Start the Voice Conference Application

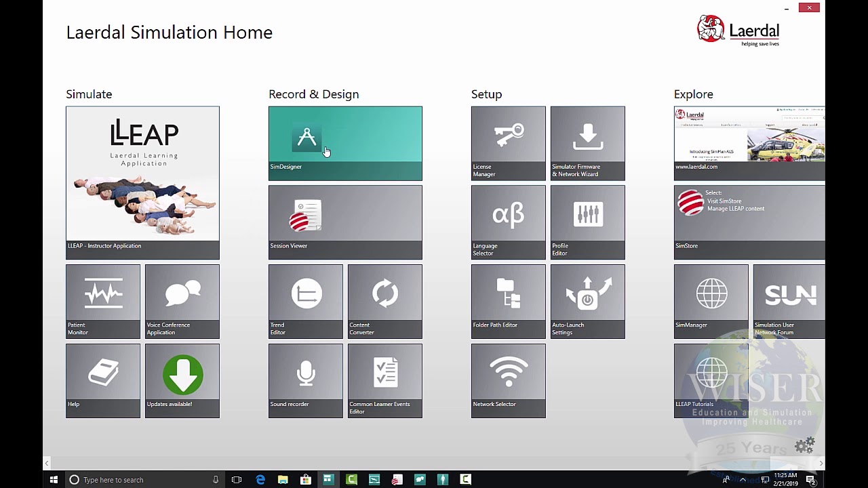click(x=182, y=302)
